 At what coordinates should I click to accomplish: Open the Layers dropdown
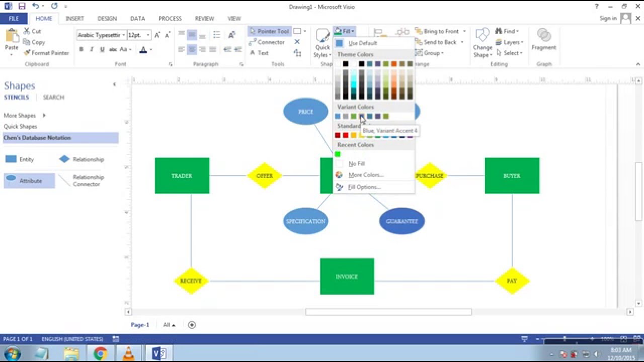(510, 42)
